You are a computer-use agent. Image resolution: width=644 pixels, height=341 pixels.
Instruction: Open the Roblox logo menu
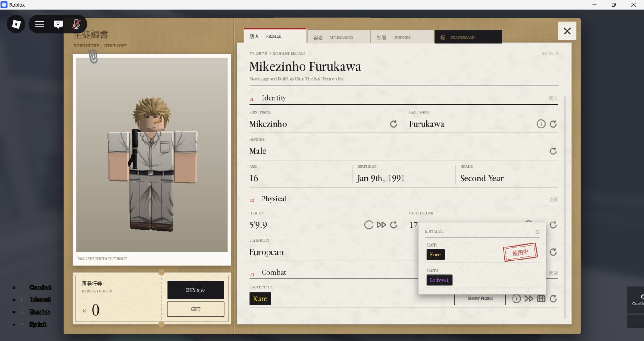pyautogui.click(x=16, y=24)
